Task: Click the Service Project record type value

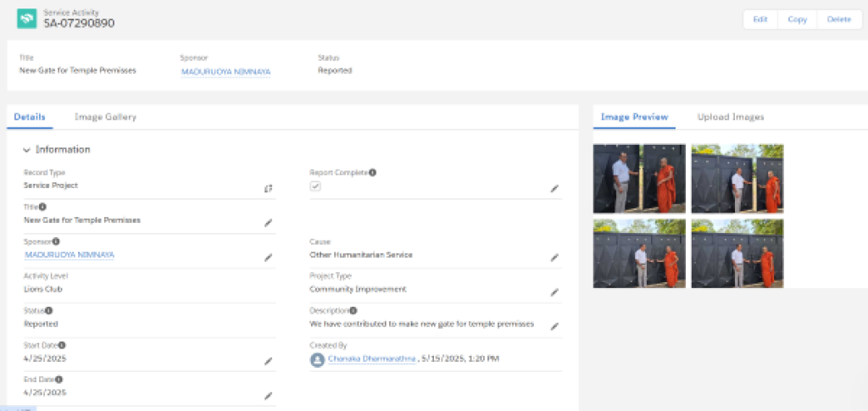Action: [51, 186]
